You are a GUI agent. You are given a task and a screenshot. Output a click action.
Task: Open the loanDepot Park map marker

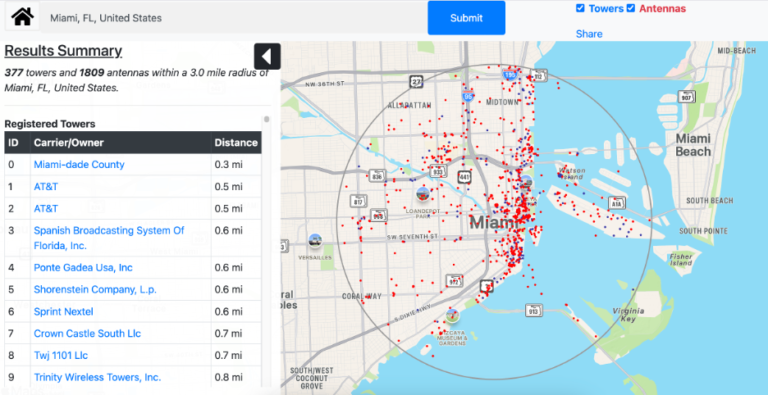(422, 194)
